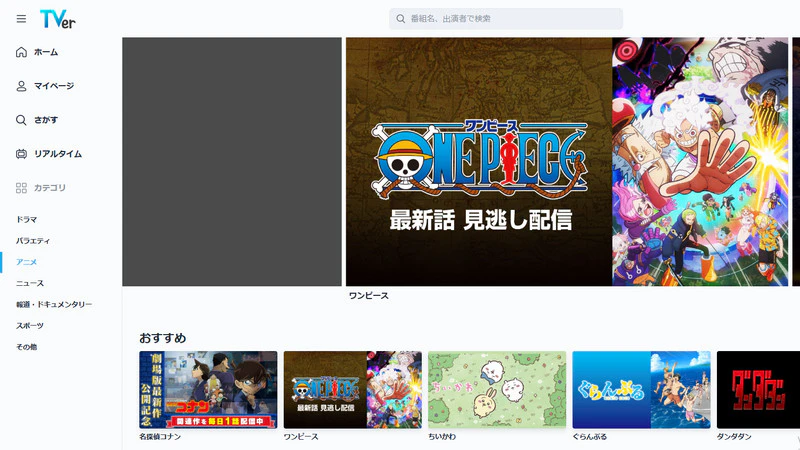Click the ダンダダン title text

(x=734, y=437)
